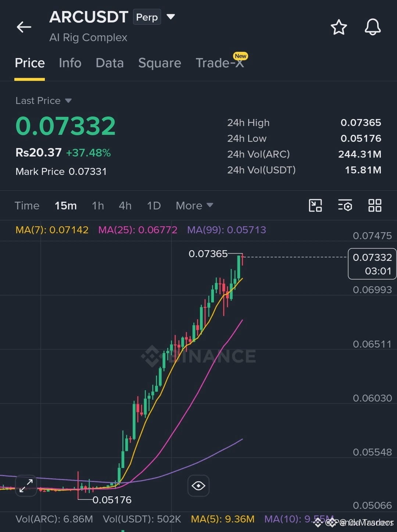397x532 pixels.
Task: Open the Trade-X tab
Action: click(x=220, y=63)
